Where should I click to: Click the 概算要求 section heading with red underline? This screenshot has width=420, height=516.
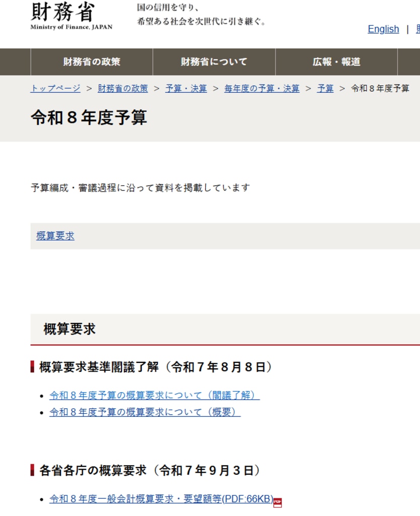70,330
